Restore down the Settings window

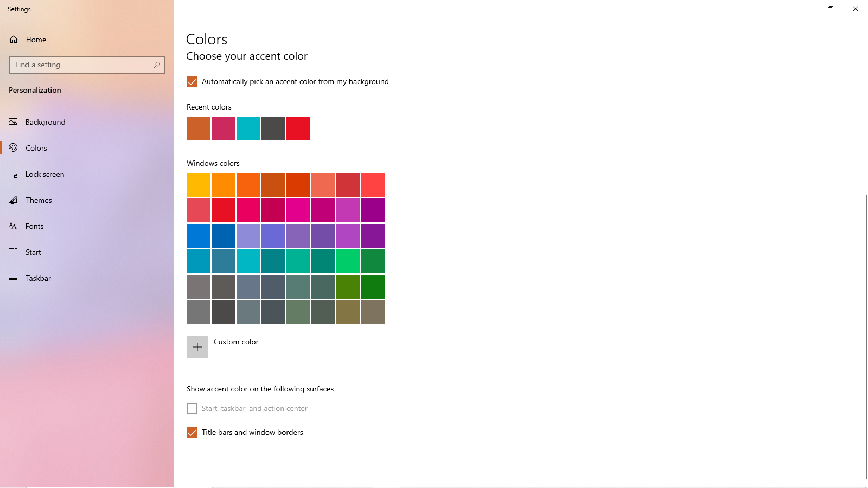tap(831, 9)
